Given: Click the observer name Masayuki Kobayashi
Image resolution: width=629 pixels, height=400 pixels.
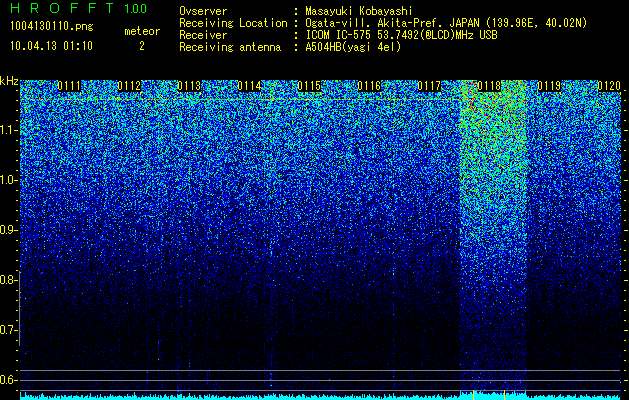Looking at the screenshot, I should 359,11.
